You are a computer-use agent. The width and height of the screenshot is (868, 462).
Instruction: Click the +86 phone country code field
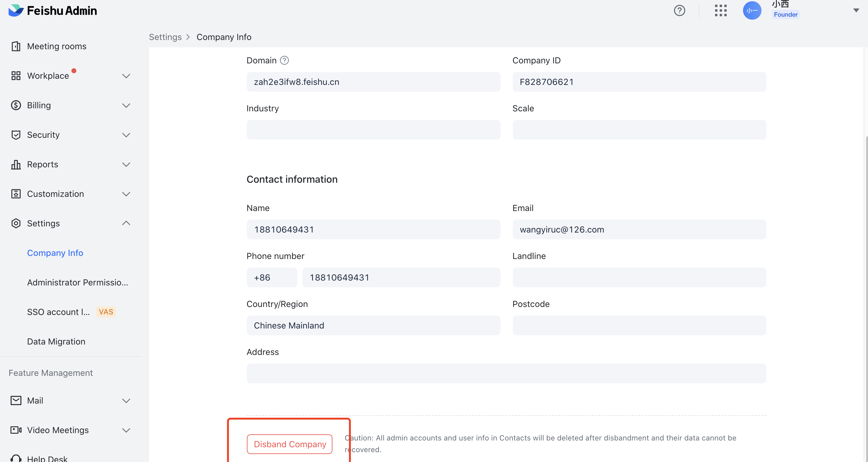(271, 277)
